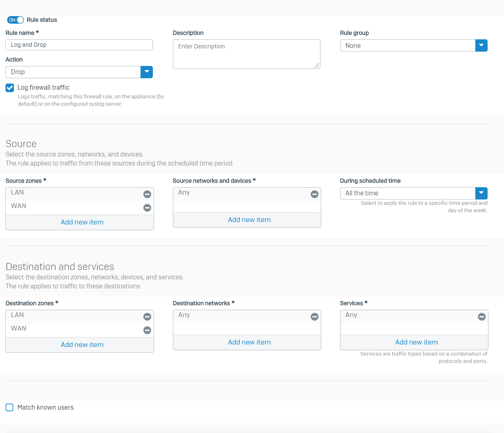
Task: Select WAN entry in Destination zones
Action: [x=79, y=330]
